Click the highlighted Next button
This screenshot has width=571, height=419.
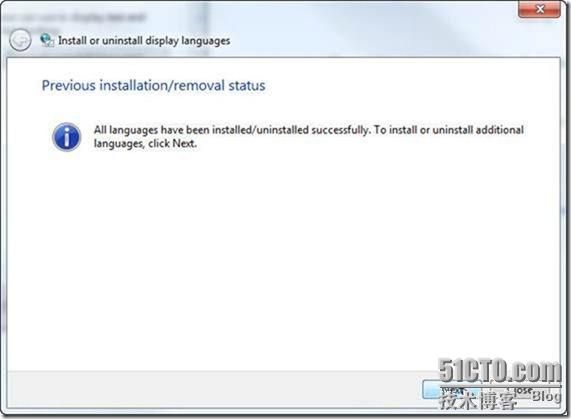[x=454, y=390]
